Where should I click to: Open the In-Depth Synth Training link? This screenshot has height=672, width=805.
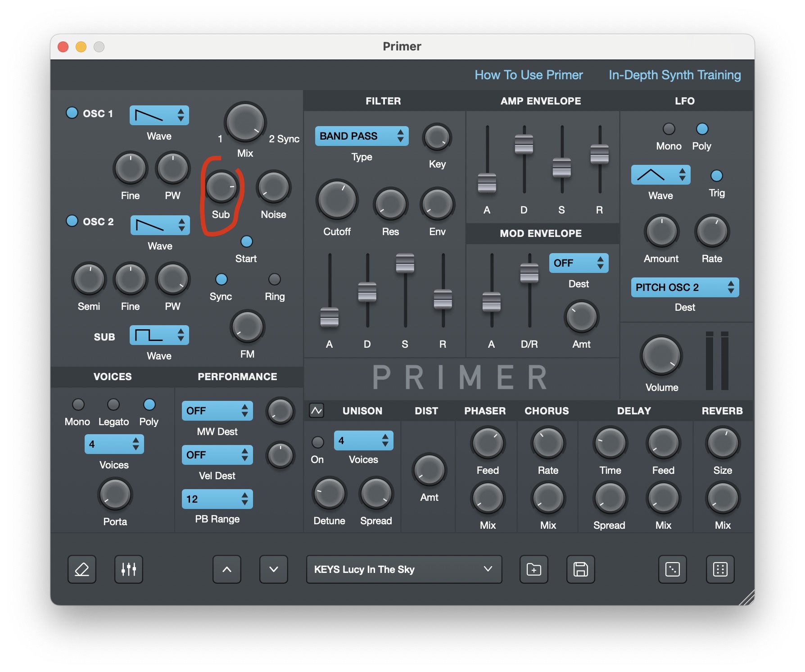[674, 75]
